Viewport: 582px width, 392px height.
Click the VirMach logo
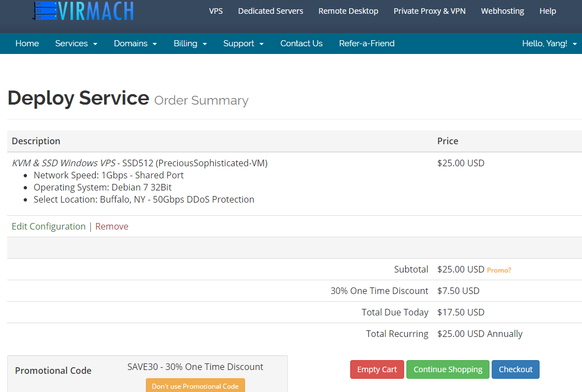(x=83, y=10)
